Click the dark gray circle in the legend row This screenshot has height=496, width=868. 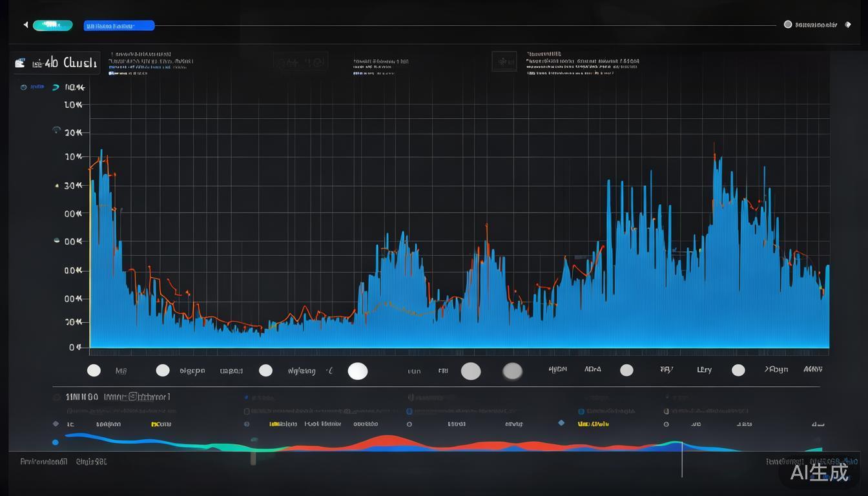(x=512, y=371)
